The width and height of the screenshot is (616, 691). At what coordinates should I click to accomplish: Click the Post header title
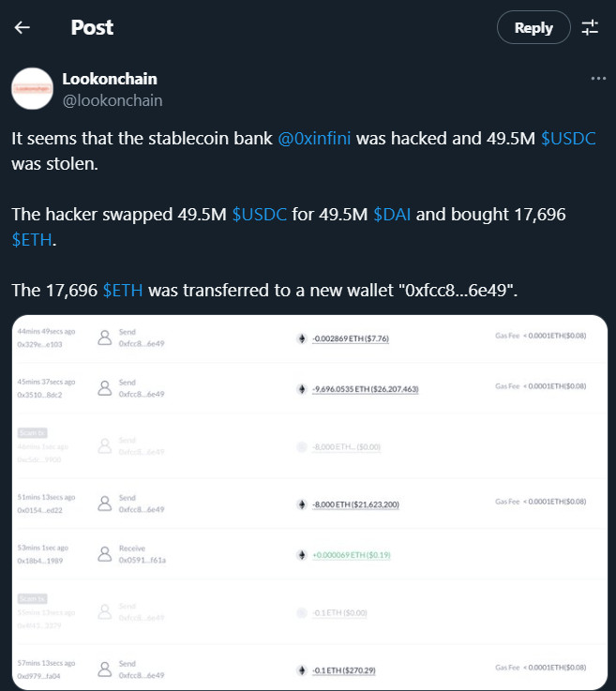click(92, 28)
